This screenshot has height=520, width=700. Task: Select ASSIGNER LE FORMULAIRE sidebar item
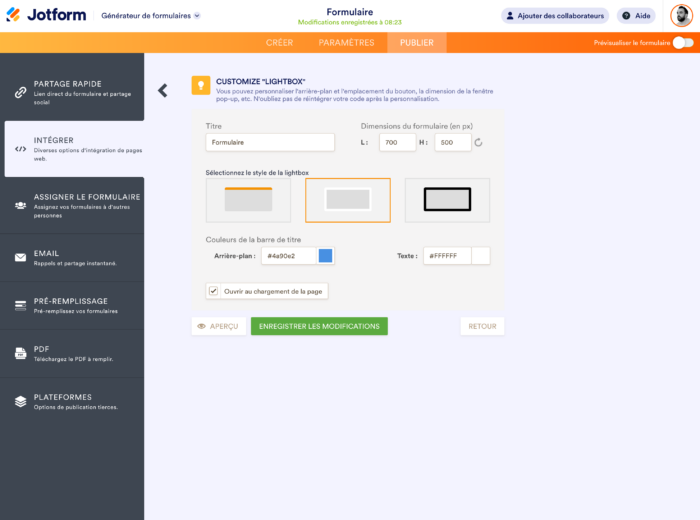[72, 205]
